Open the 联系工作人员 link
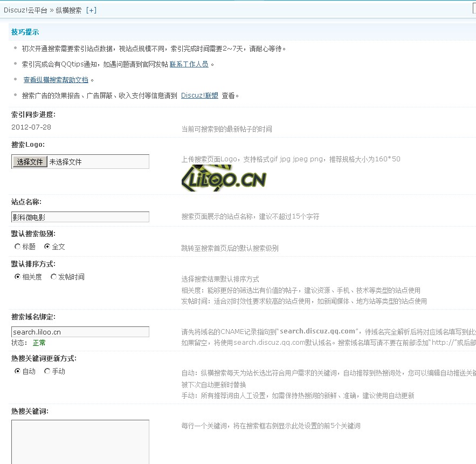The height and width of the screenshot is (464, 476). click(x=189, y=64)
